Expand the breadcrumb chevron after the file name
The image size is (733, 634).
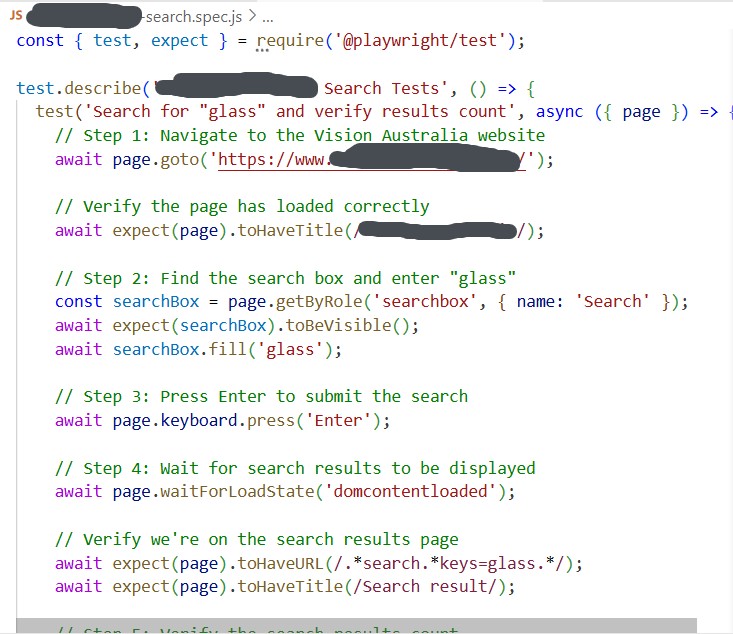pos(252,17)
